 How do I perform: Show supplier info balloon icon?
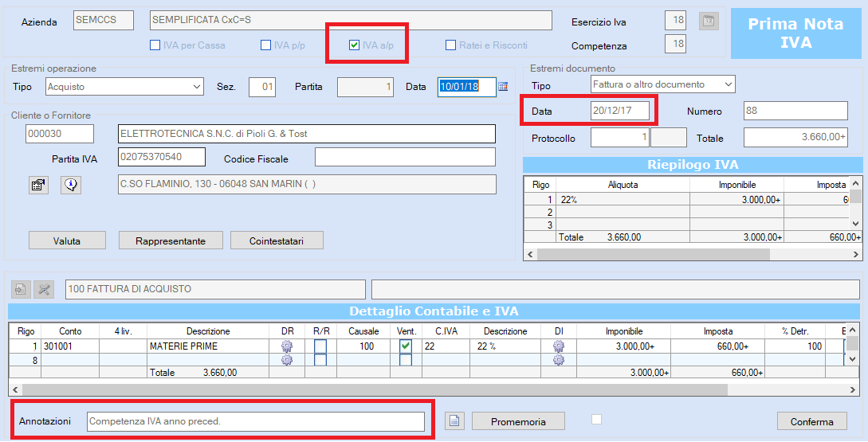71,185
